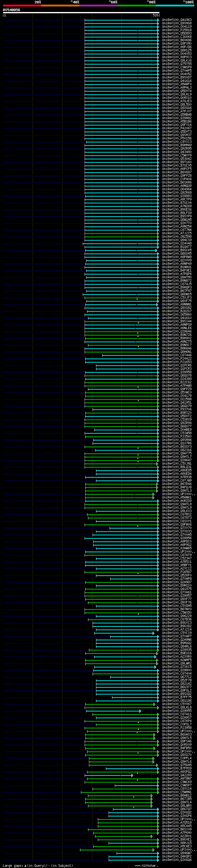Select the UniRef100_Q5MBH8 label
The width and height of the screenshot is (197, 868).
coord(177,115)
